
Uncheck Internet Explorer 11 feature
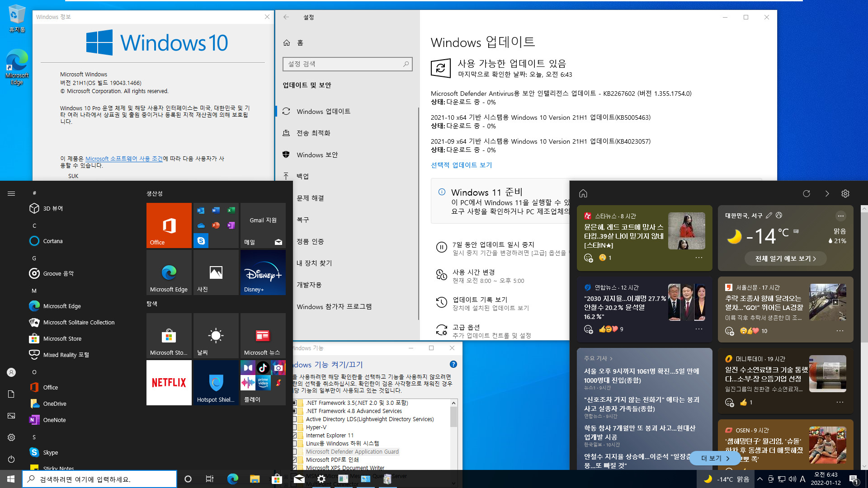click(x=294, y=435)
